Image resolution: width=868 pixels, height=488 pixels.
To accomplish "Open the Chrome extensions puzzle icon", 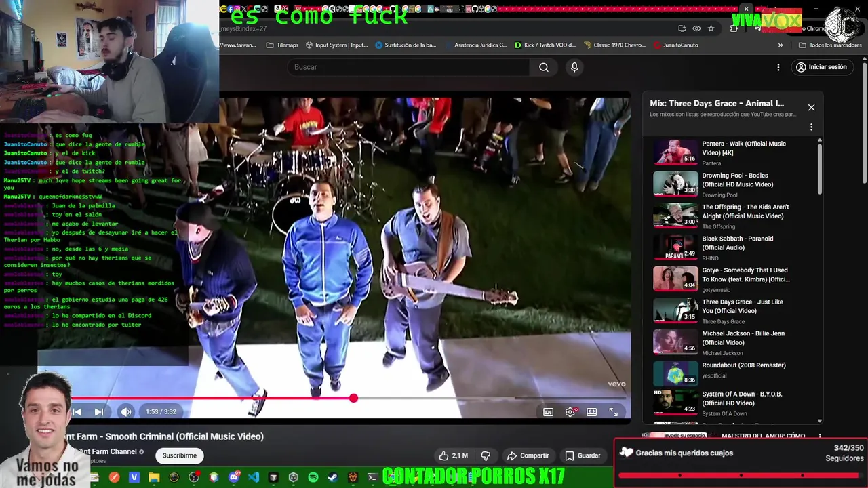I will [734, 28].
